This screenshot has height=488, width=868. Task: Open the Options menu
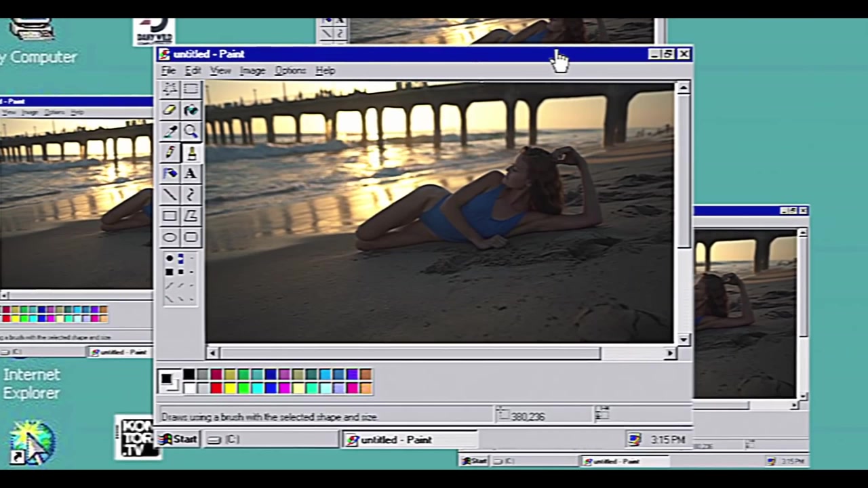tap(290, 70)
